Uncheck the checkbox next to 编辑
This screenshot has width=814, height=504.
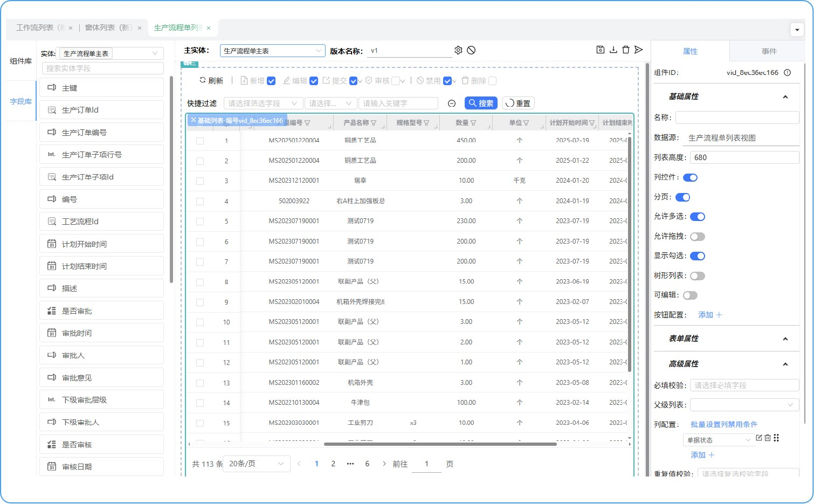coord(314,81)
